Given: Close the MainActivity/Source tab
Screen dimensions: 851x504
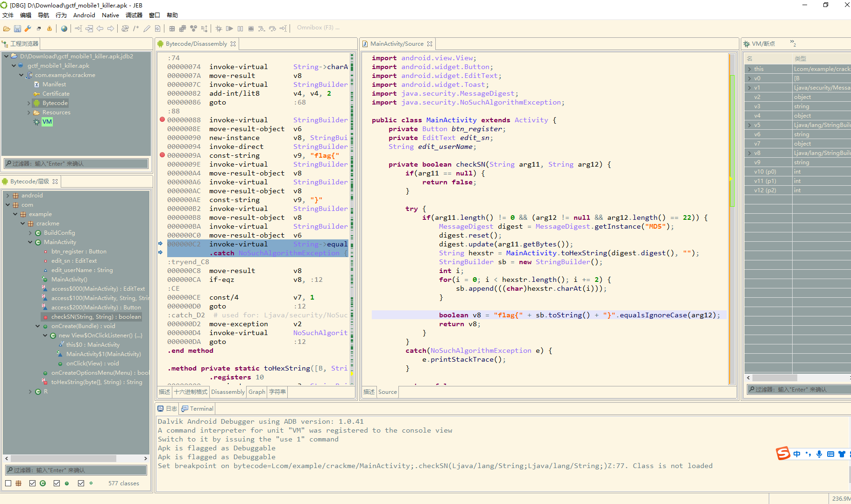Looking at the screenshot, I should point(430,44).
